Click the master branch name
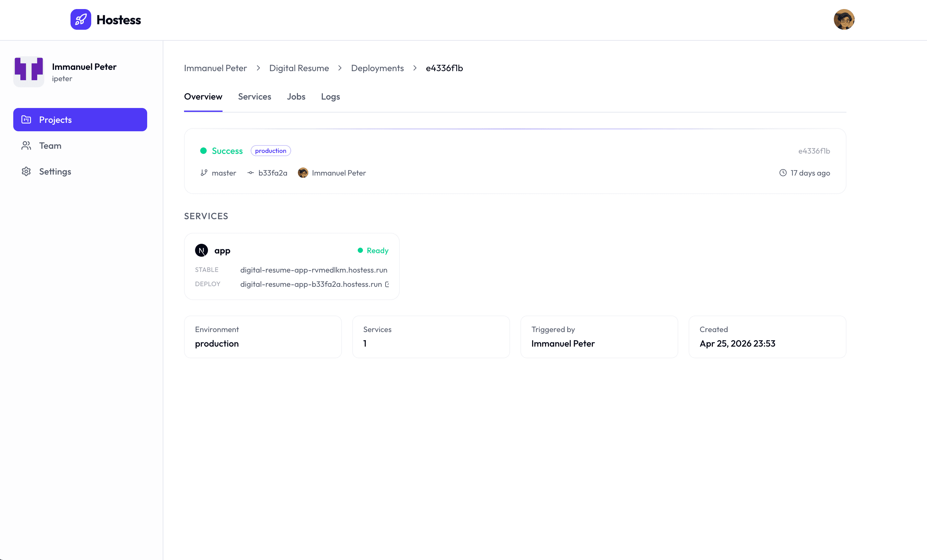 click(224, 173)
